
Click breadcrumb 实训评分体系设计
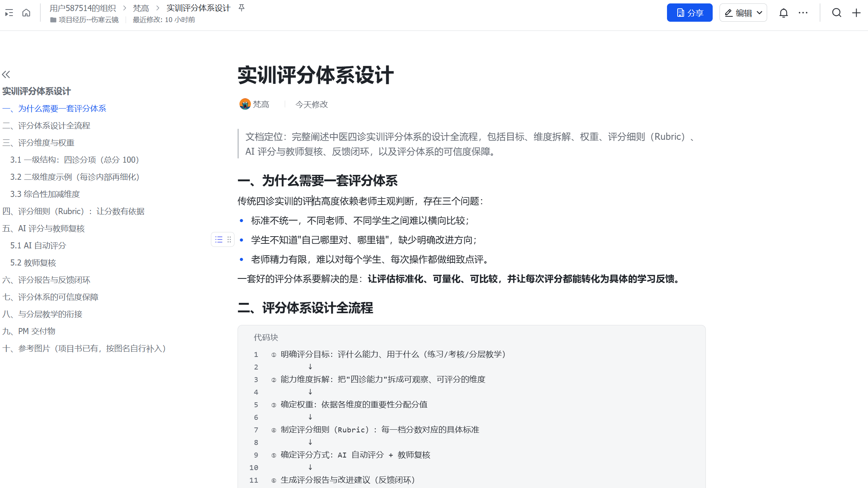(198, 8)
